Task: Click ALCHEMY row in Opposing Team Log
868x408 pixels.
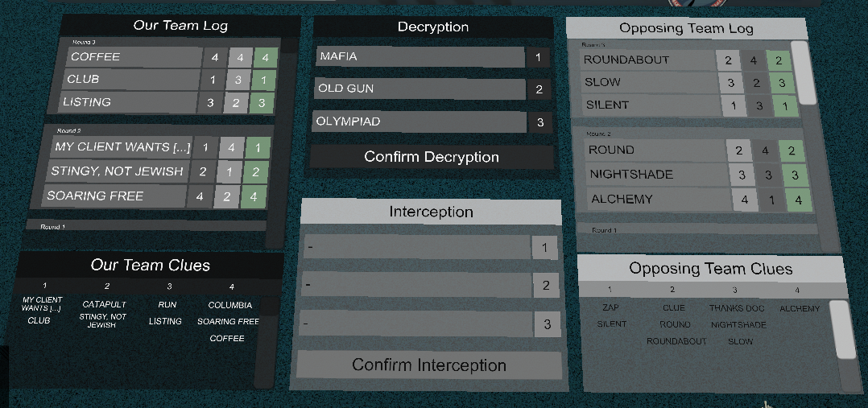Action: click(660, 200)
